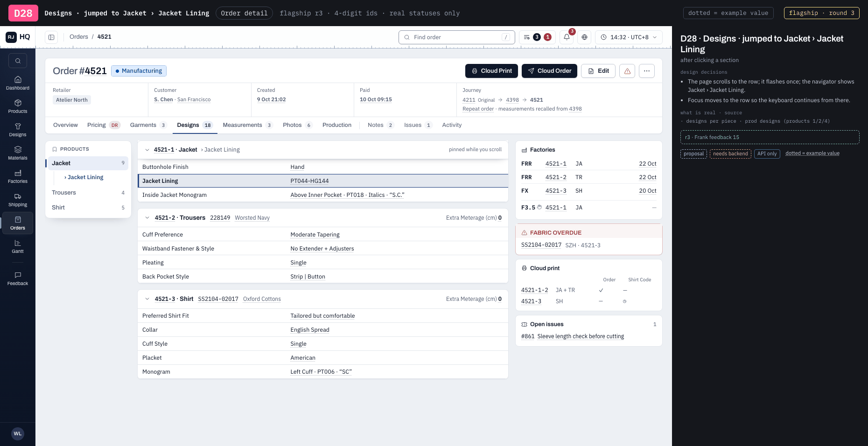Open fabric SS2104-02017 in Fabric Overdue
The height and width of the screenshot is (446, 868).
click(x=541, y=245)
